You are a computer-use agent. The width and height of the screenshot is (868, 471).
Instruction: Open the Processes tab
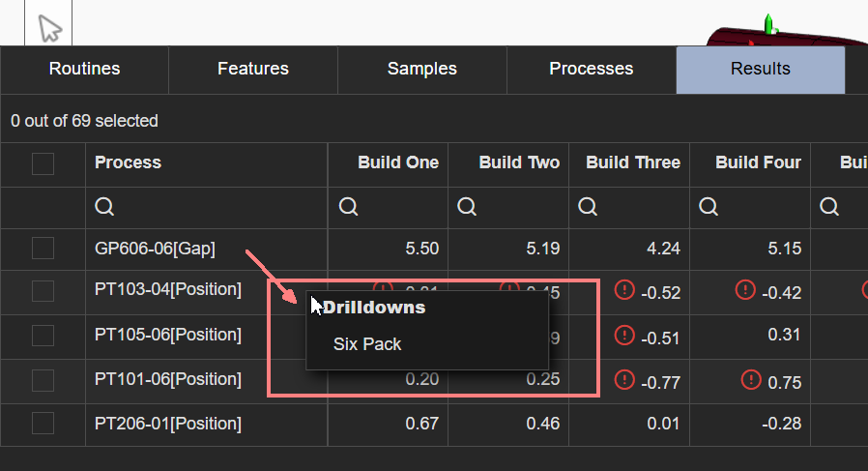592,69
